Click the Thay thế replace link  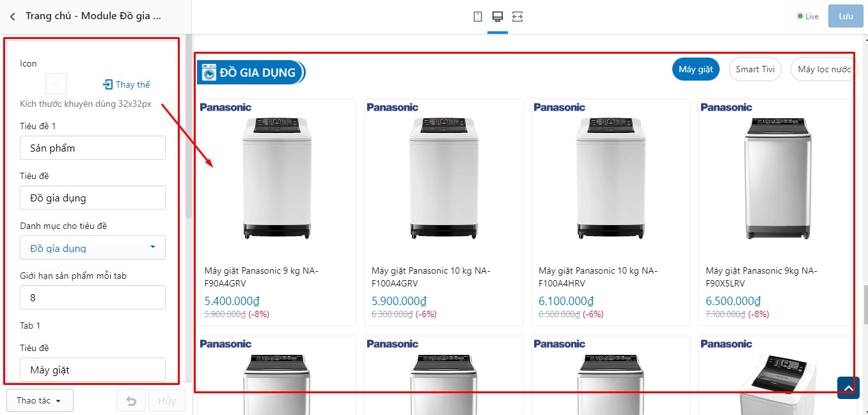click(x=127, y=84)
